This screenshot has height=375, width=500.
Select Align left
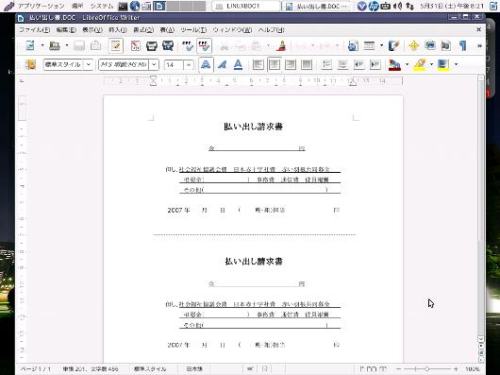point(258,64)
